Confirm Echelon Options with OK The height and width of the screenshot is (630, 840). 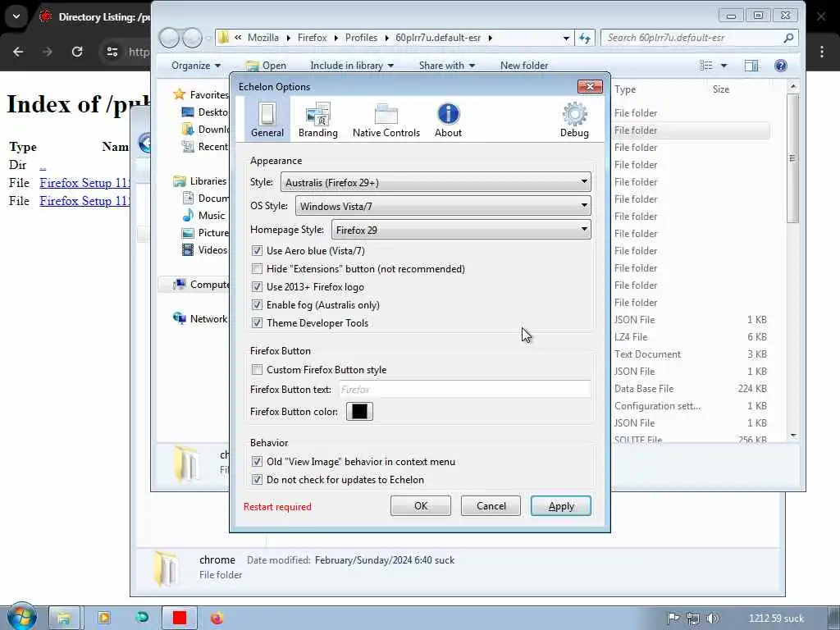pos(421,505)
